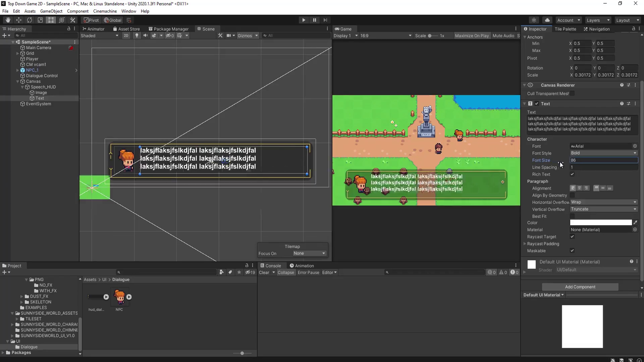Click Maximize On Play button
This screenshot has width=644, height=362.
click(x=472, y=36)
